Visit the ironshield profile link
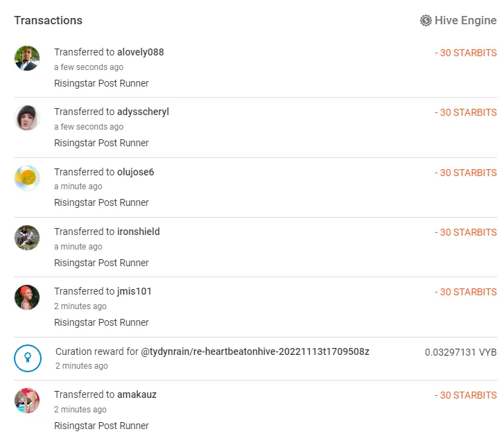The width and height of the screenshot is (504, 436). tap(139, 232)
